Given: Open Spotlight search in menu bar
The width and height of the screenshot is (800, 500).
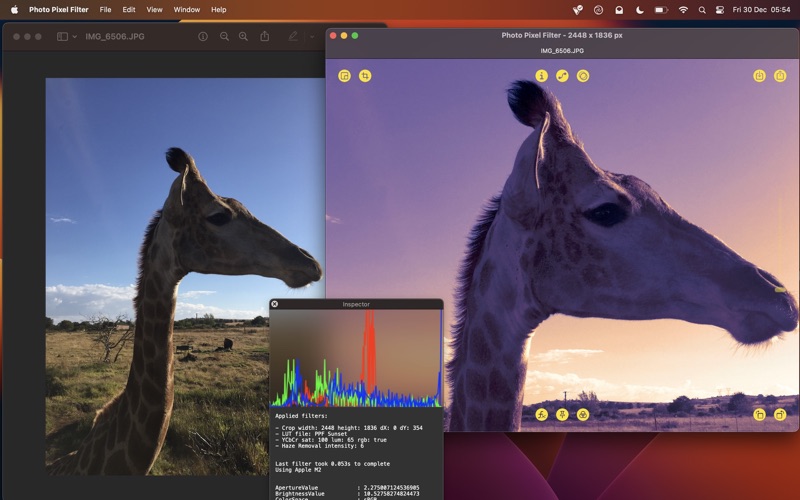Looking at the screenshot, I should click(x=702, y=10).
